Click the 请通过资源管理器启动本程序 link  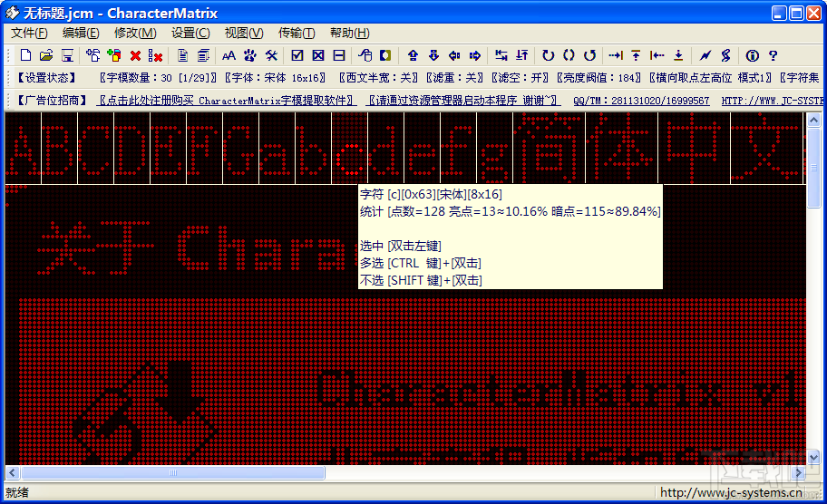click(x=463, y=101)
